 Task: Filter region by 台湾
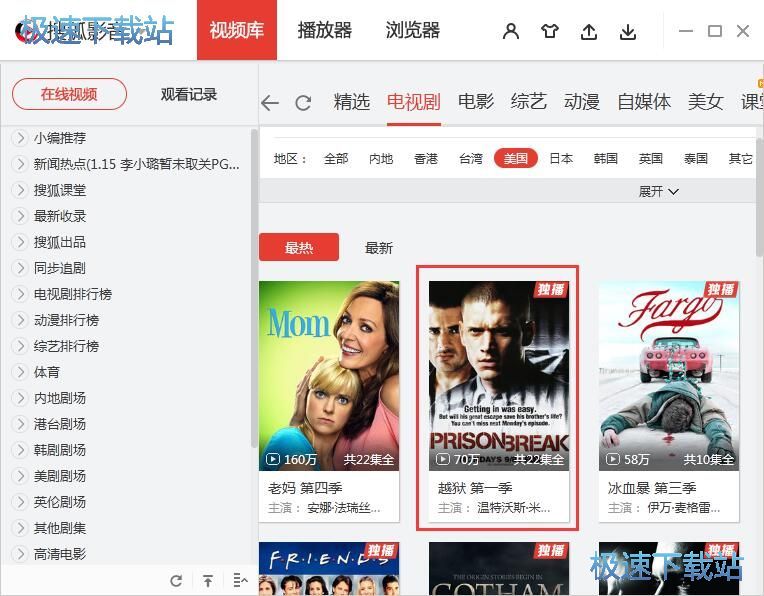471,158
